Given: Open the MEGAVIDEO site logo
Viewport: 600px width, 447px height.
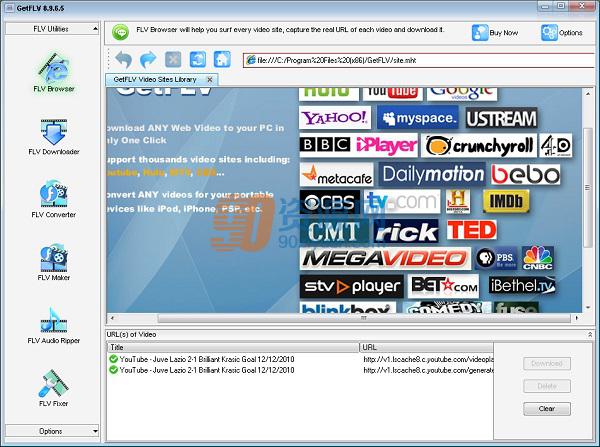Looking at the screenshot, I should point(385,258).
